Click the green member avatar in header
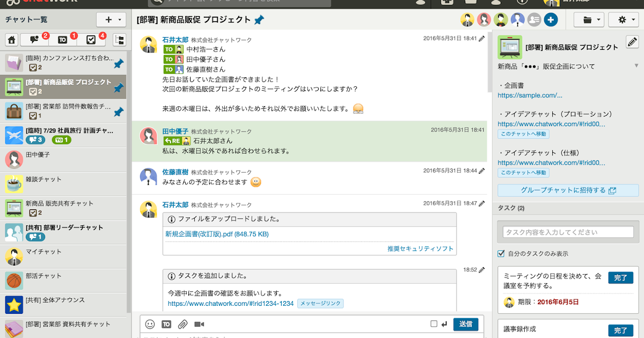The height and width of the screenshot is (338, 644). (x=501, y=20)
